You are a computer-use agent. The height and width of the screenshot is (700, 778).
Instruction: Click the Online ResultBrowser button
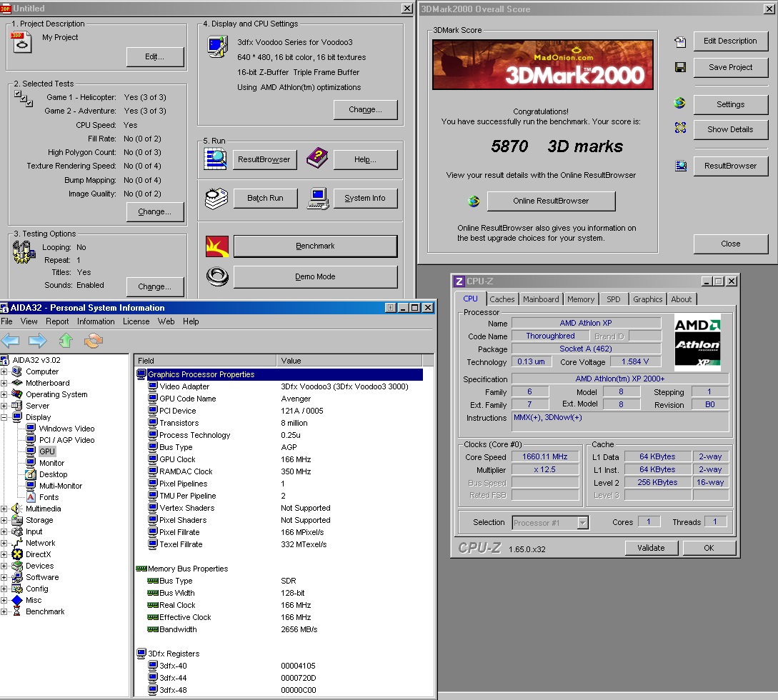(551, 201)
